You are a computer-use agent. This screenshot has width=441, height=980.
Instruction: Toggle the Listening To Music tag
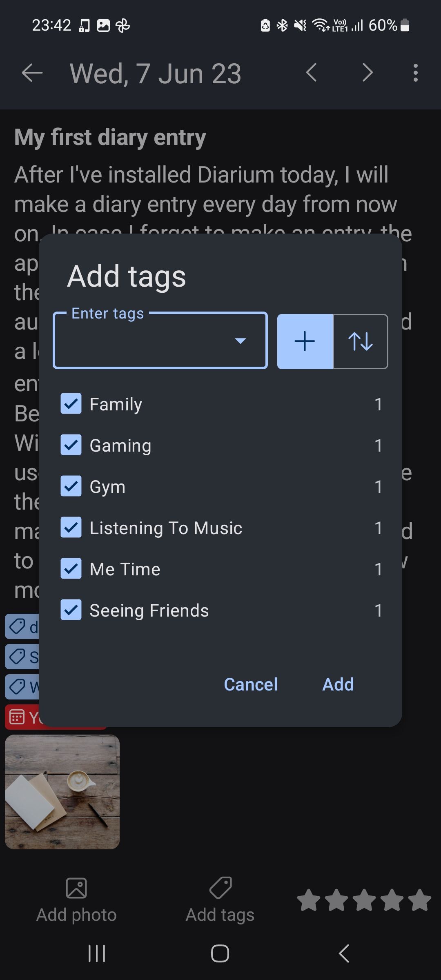71,528
